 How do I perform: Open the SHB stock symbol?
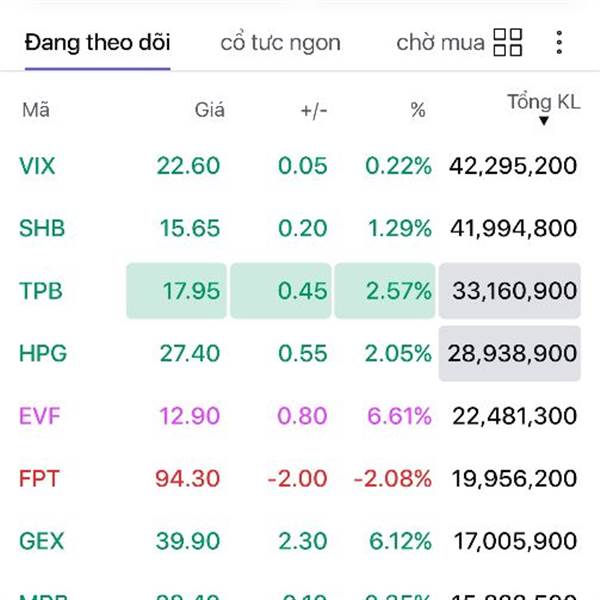pyautogui.click(x=42, y=228)
